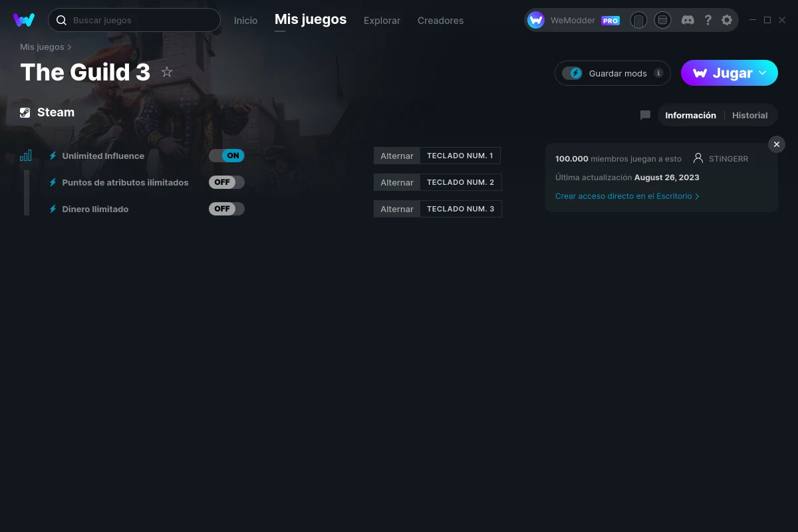
Task: Click the Dinero Ilimitado label
Action: pos(95,209)
